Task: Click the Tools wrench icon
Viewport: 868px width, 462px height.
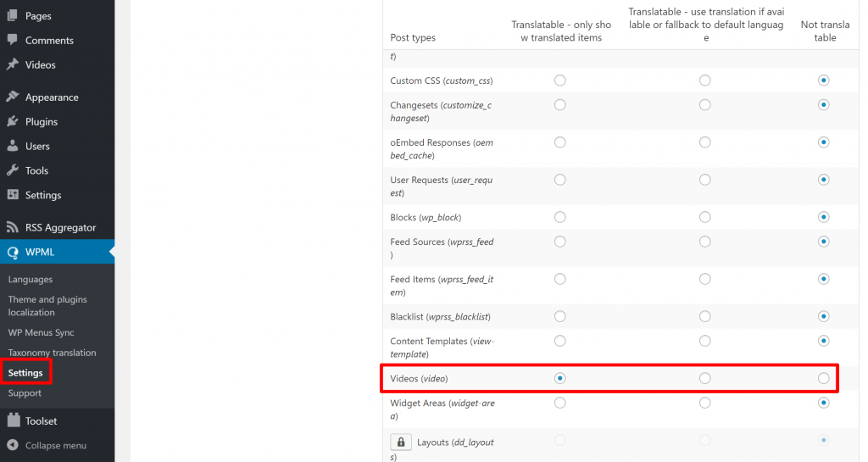Action: tap(12, 170)
